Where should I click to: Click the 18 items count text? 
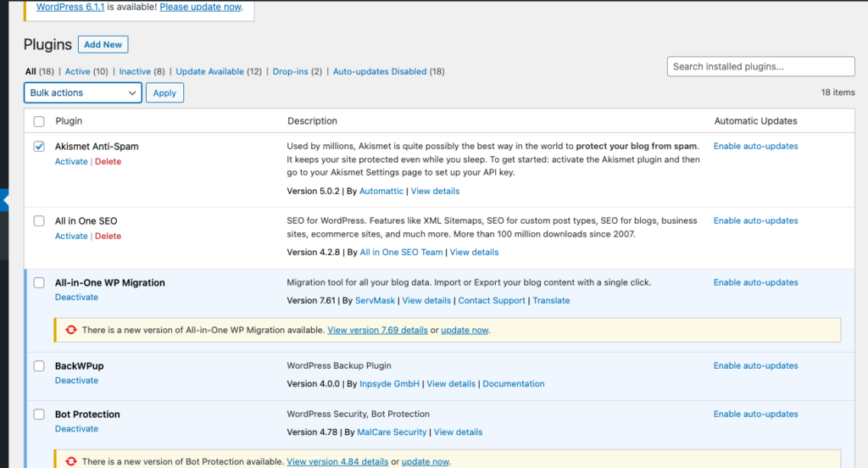(837, 92)
